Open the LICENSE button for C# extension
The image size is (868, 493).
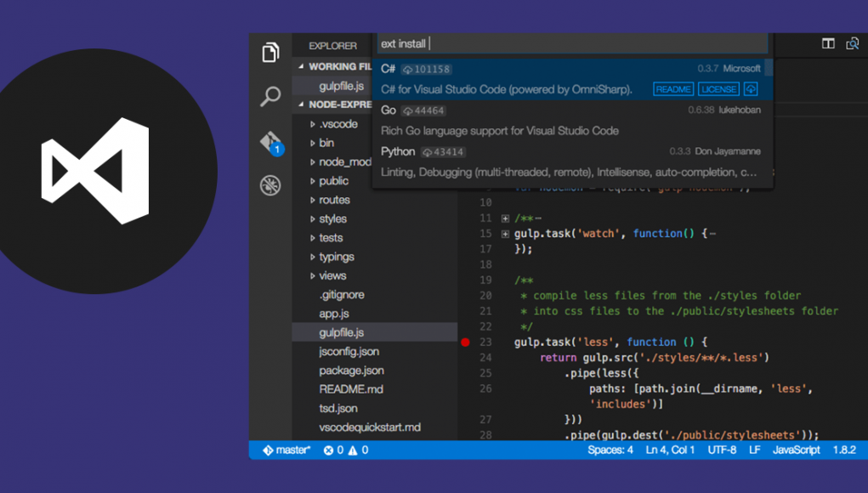pyautogui.click(x=718, y=89)
